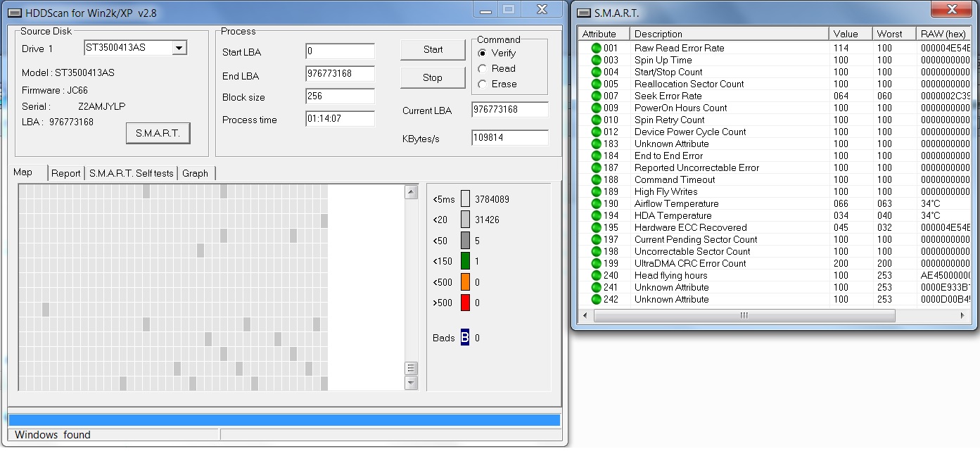The width and height of the screenshot is (980, 456).
Task: Switch to the Map tab
Action: pyautogui.click(x=28, y=172)
